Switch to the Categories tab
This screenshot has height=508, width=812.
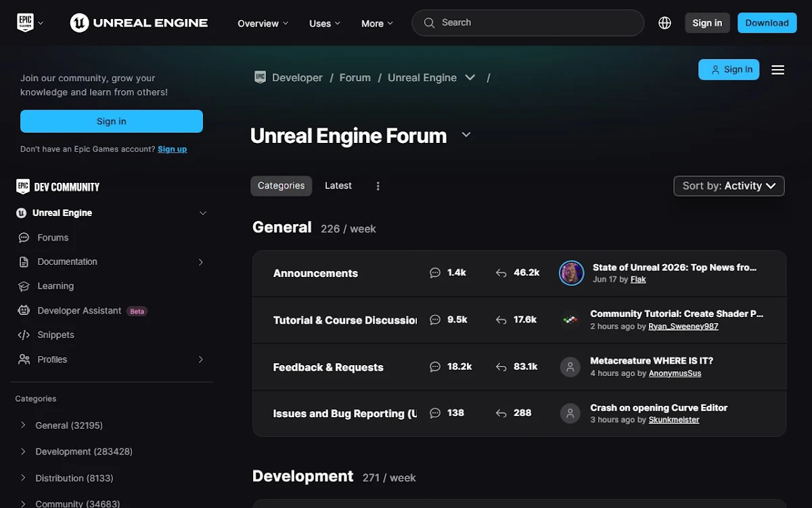tap(281, 186)
